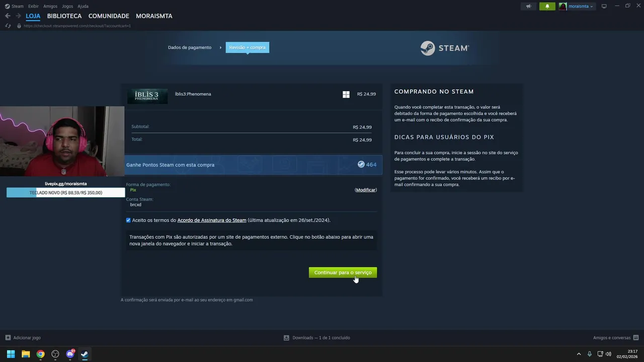Click the Subtotal R$ 24,99 amount
Screen dimensions: 644x362
point(362,127)
